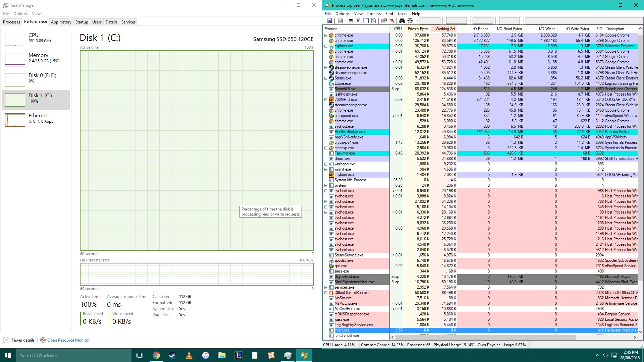The image size is (644, 362).
Task: Click the red X Kill Process icon
Action: coord(392,21)
